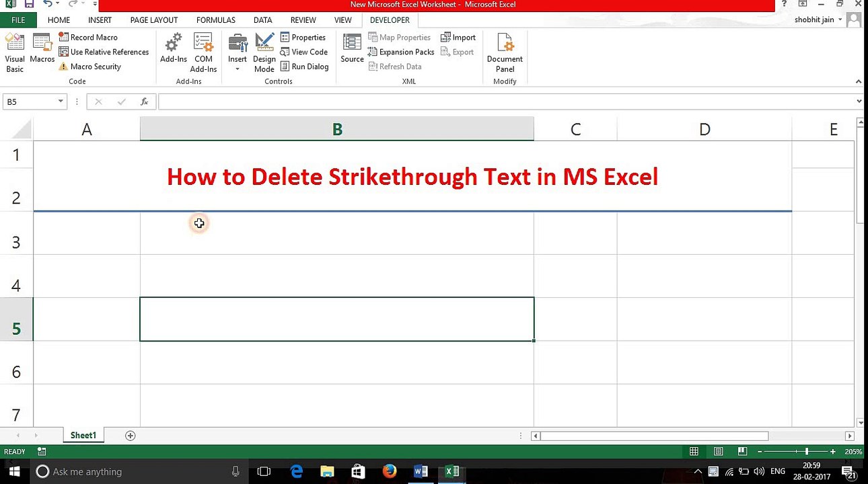The image size is (868, 484).
Task: Click Import XML data
Action: (458, 38)
